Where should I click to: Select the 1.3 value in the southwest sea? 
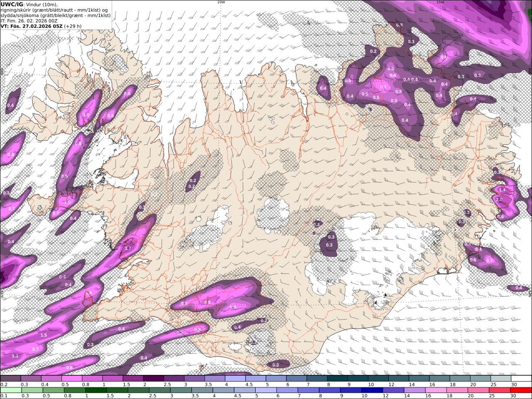click(15, 356)
